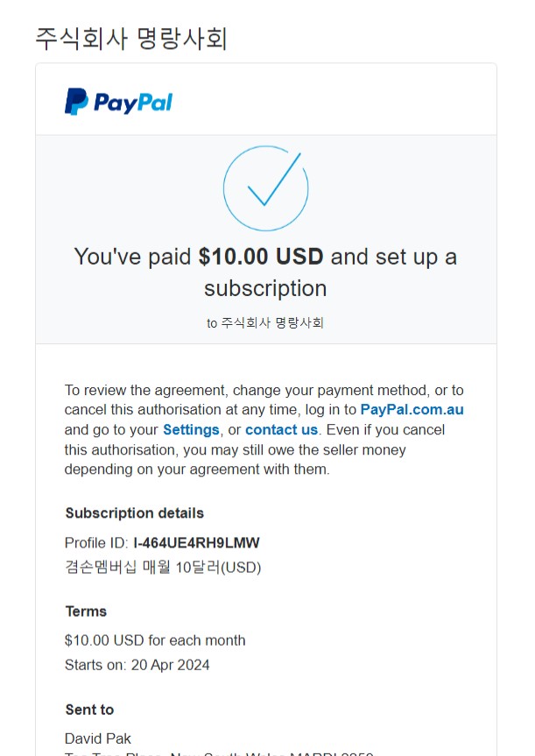The width and height of the screenshot is (535, 756).
Task: Click the PayPal logo
Action: coord(118,102)
